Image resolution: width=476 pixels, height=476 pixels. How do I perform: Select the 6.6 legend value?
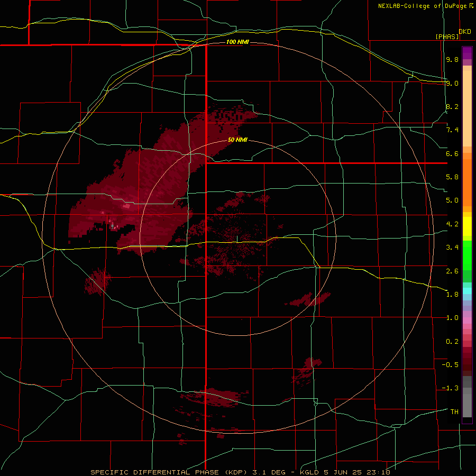click(x=452, y=153)
